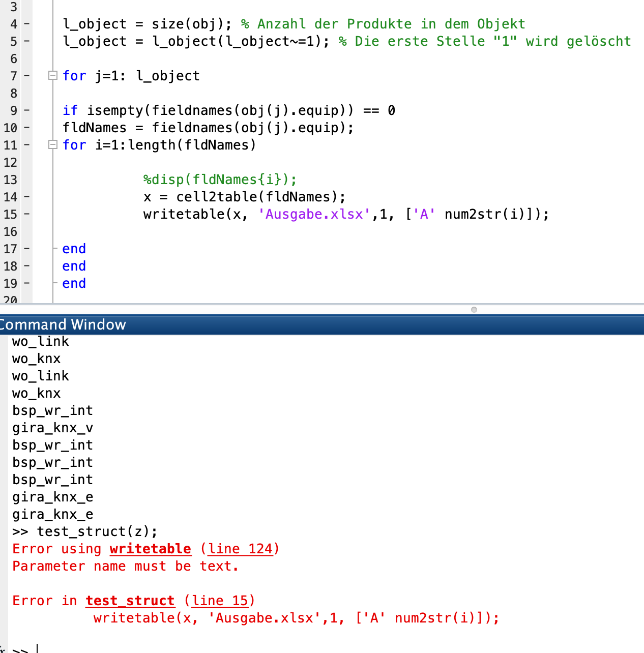
Task: Click line number 13 in the editor gutter
Action: click(x=10, y=180)
